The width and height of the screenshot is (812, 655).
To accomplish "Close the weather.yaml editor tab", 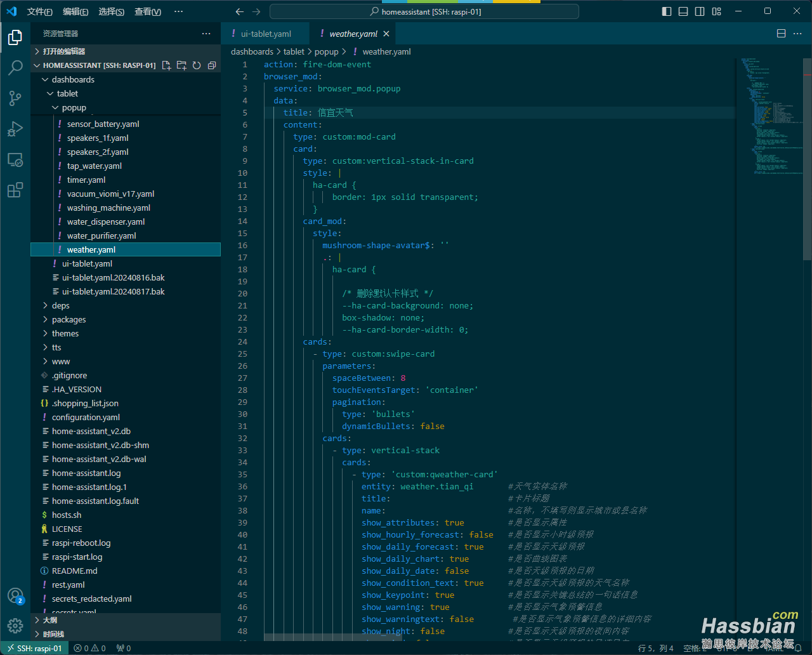I will pyautogui.click(x=386, y=34).
